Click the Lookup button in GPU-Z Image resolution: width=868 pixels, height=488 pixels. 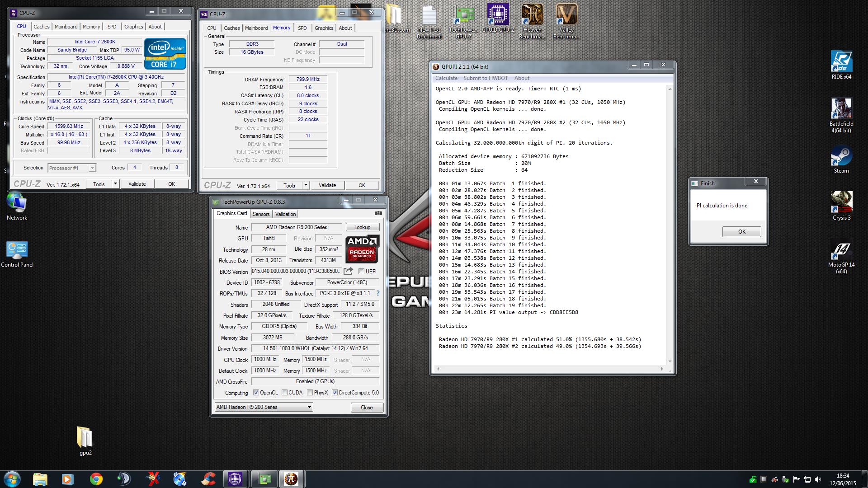362,227
